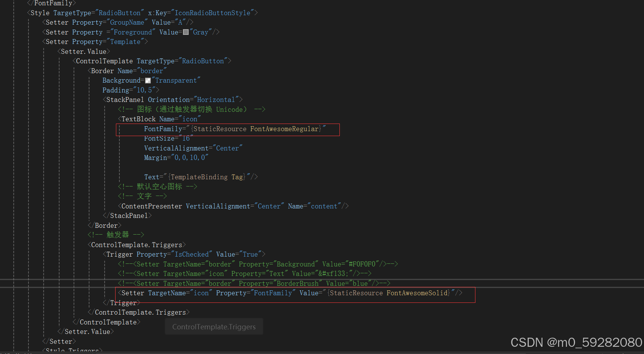
Task: Click the IconRadioButtonStyle key name
Action: pos(212,13)
